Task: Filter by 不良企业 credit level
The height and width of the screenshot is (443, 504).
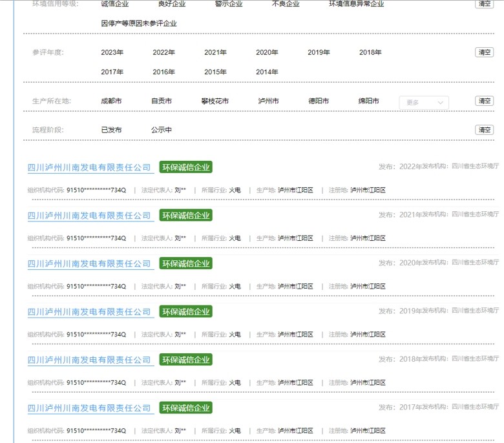Action: click(286, 3)
